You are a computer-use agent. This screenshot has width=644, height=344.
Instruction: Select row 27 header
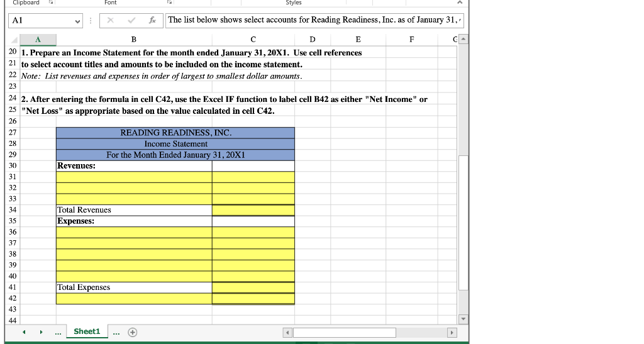(x=13, y=133)
